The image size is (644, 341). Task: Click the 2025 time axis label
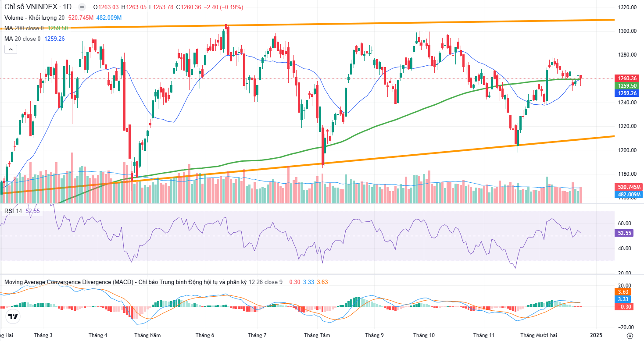[x=596, y=335]
